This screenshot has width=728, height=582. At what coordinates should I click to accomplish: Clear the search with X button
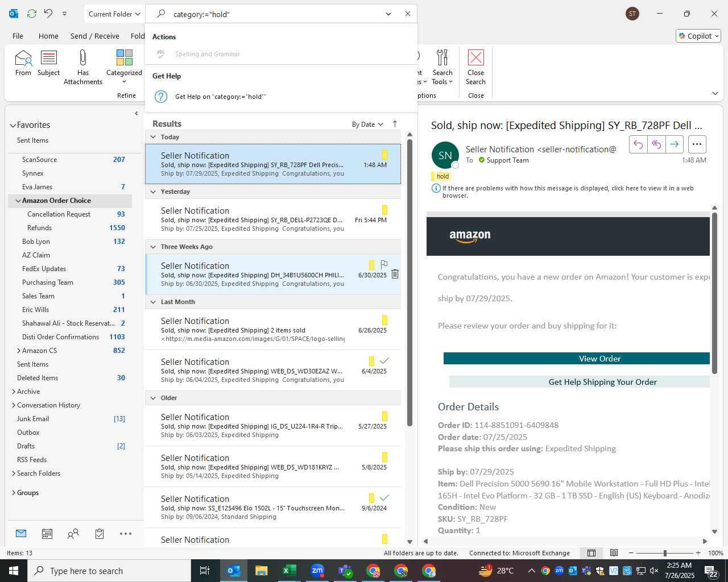(408, 14)
